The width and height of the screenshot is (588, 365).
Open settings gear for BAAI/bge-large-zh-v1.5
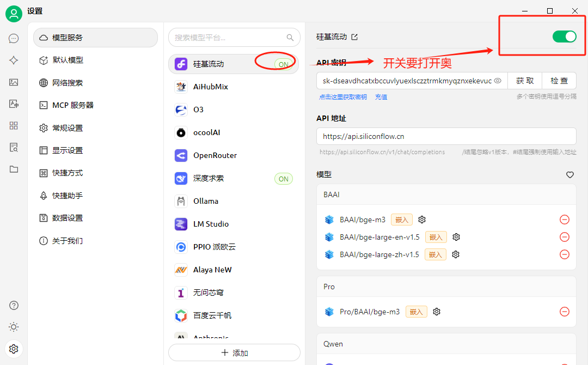[456, 254]
